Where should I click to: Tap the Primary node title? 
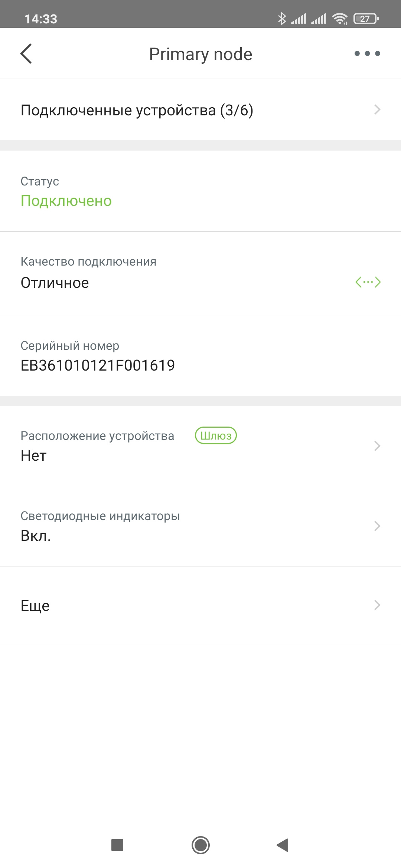pyautogui.click(x=200, y=54)
